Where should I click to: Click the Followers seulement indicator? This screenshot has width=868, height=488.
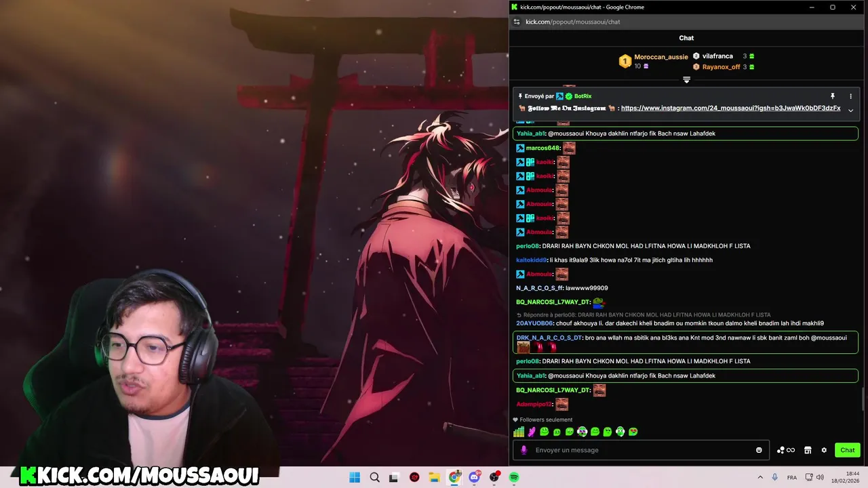(x=542, y=420)
